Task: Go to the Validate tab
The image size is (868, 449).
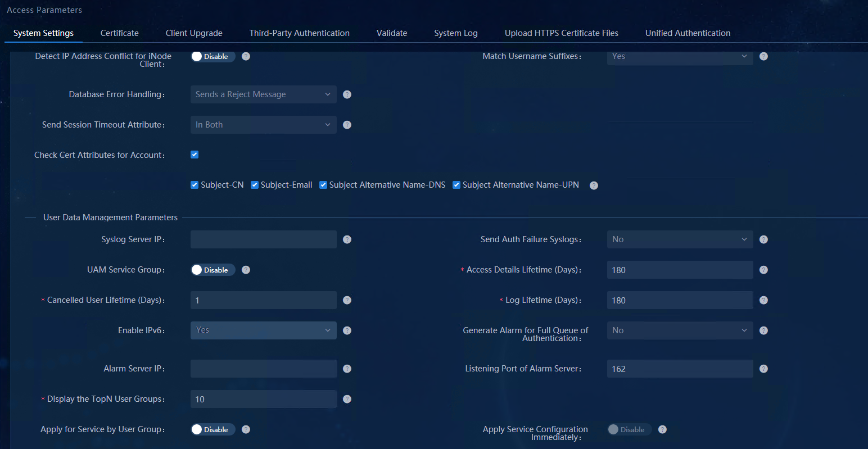Action: pos(392,33)
